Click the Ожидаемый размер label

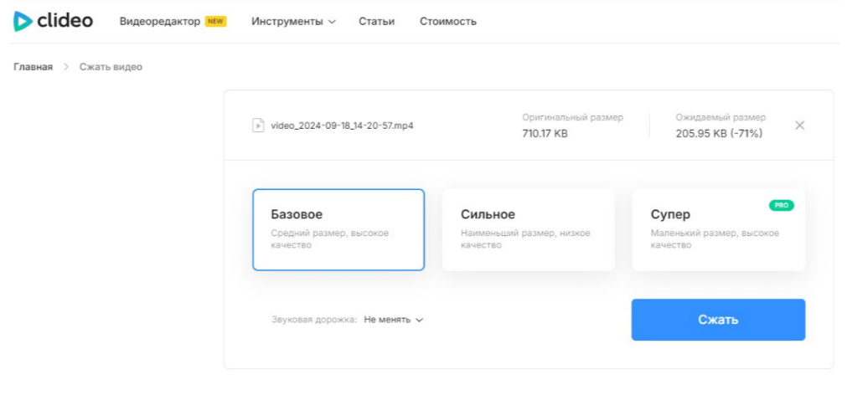tap(721, 117)
